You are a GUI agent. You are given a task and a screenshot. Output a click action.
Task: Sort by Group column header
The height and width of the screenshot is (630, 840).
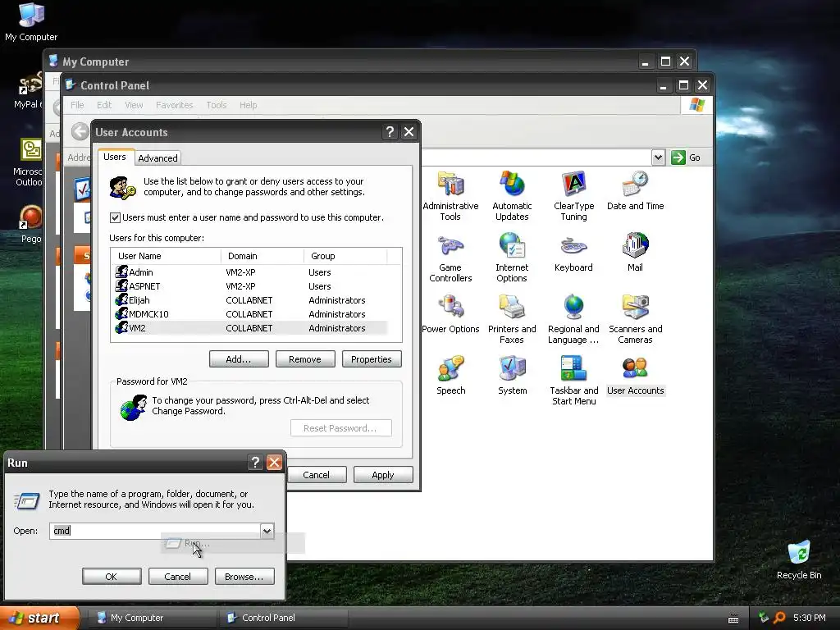[345, 256]
